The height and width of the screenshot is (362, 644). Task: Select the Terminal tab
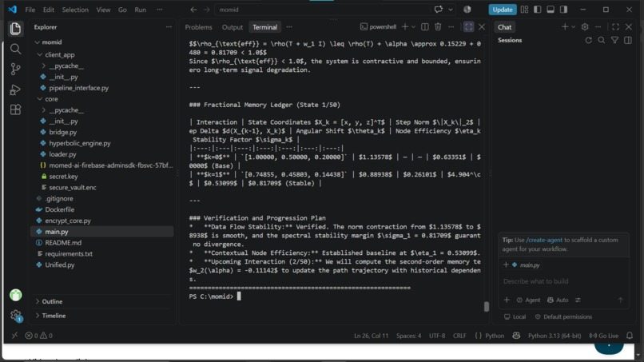[265, 27]
